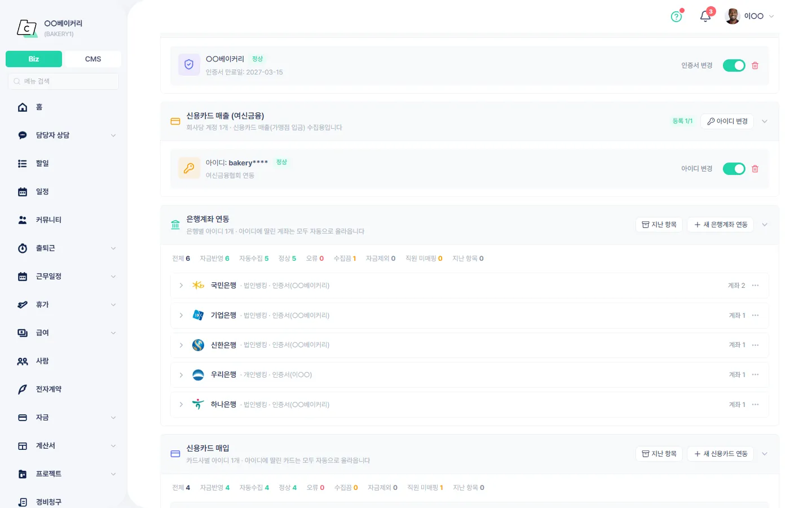This screenshot has width=812, height=508.
Task: Collapse the 신용카드 매출 section chevron
Action: [x=765, y=121]
